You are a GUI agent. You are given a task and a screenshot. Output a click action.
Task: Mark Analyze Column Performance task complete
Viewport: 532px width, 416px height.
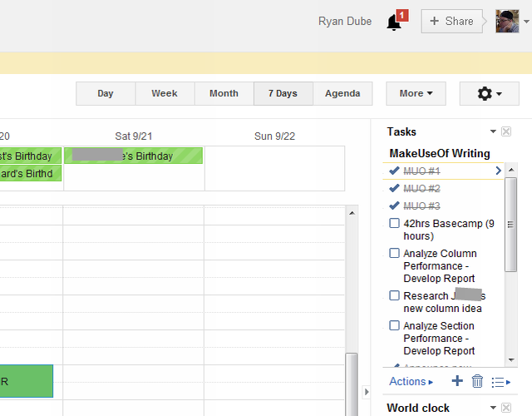[395, 254]
